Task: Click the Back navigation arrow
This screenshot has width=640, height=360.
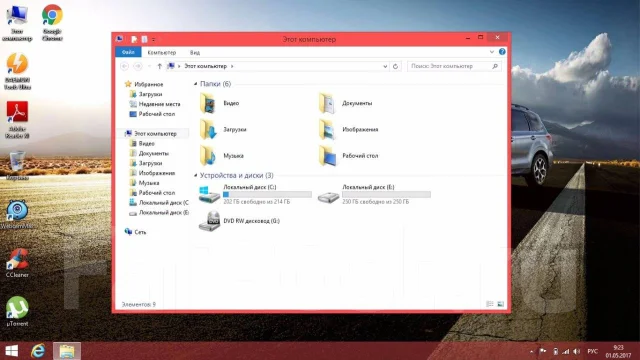Action: coord(124,66)
